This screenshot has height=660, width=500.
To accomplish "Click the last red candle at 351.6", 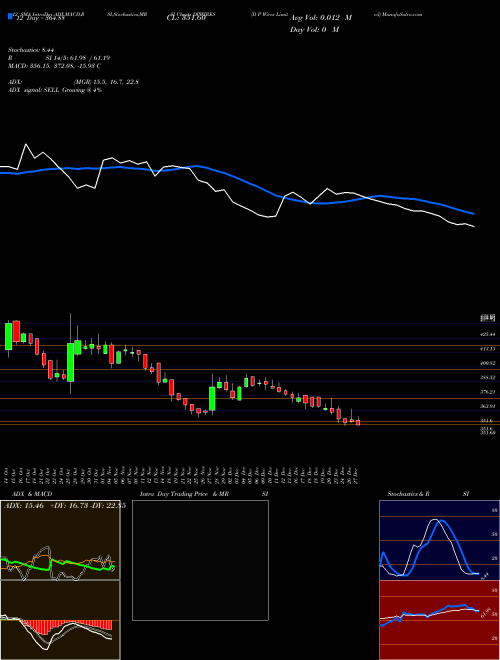I will (358, 423).
